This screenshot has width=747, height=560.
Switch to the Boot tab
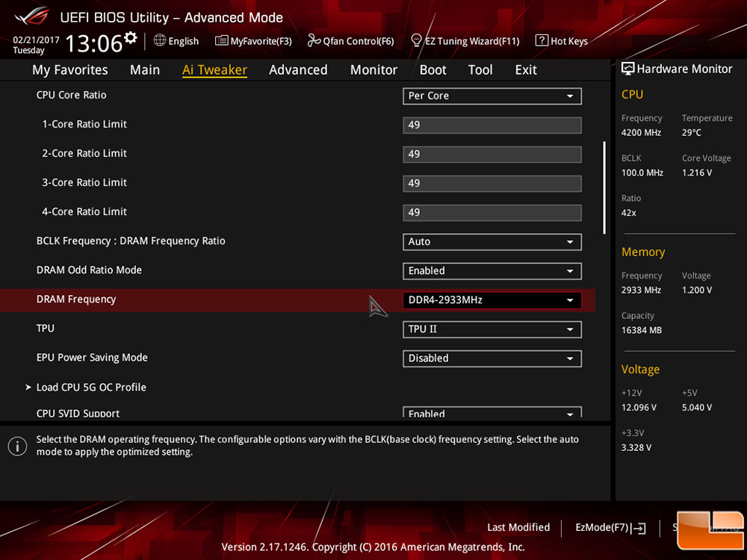click(x=433, y=70)
